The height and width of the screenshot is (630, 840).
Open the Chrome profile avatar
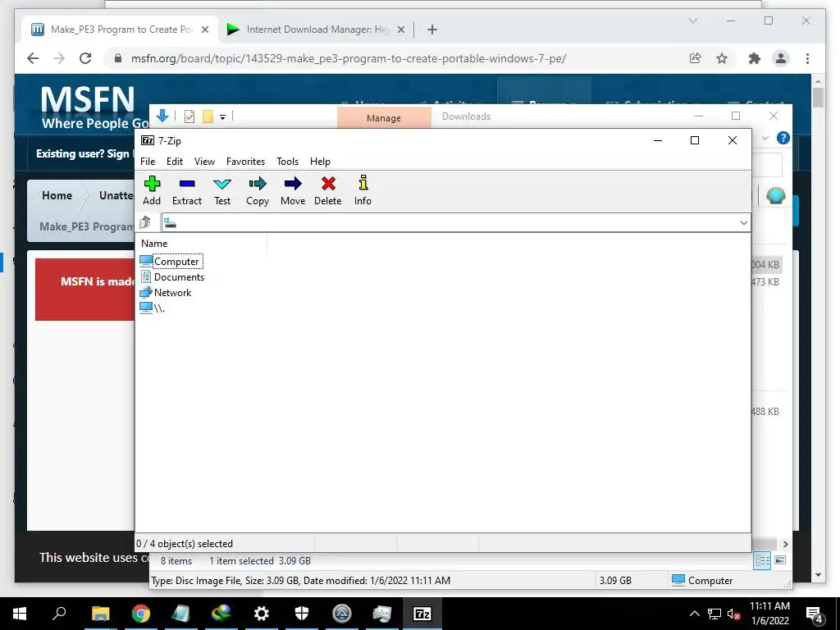781,58
